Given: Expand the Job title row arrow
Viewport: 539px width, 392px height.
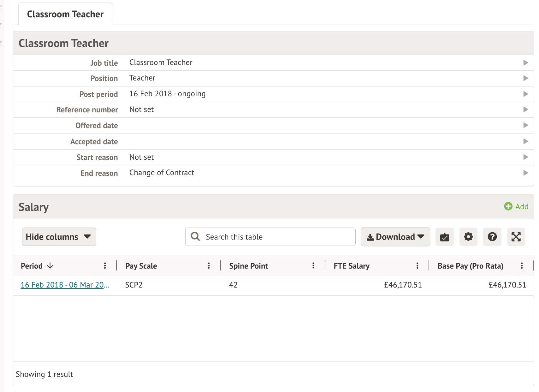Looking at the screenshot, I should 525,62.
